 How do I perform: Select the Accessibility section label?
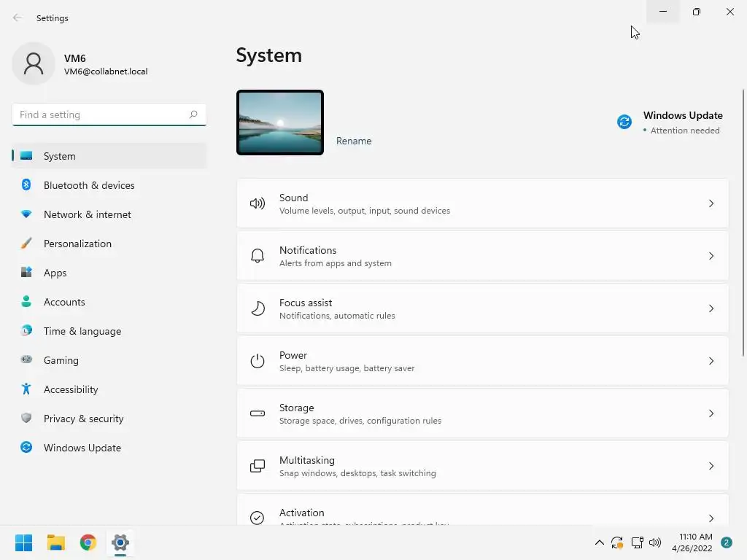[x=71, y=389]
